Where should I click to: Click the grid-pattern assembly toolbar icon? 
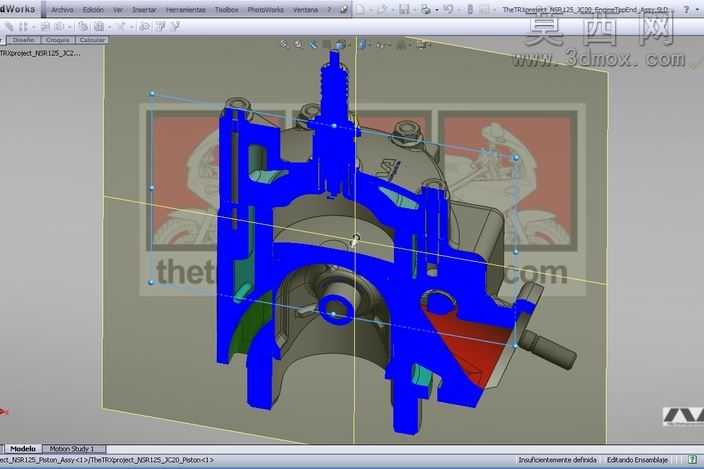(x=98, y=27)
